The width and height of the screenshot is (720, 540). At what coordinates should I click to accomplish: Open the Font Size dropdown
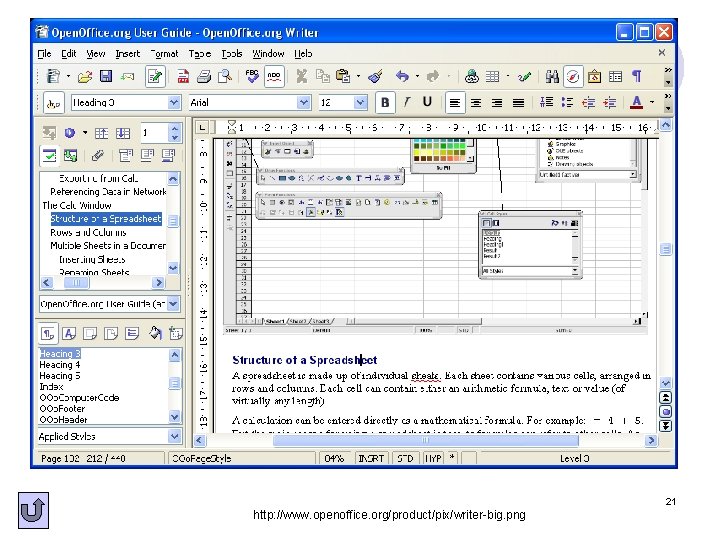point(360,102)
